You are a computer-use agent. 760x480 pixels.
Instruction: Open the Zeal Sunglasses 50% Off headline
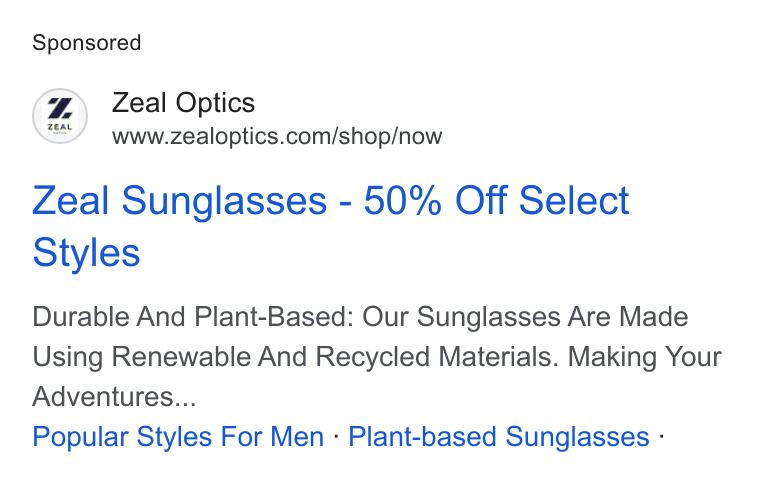(331, 226)
